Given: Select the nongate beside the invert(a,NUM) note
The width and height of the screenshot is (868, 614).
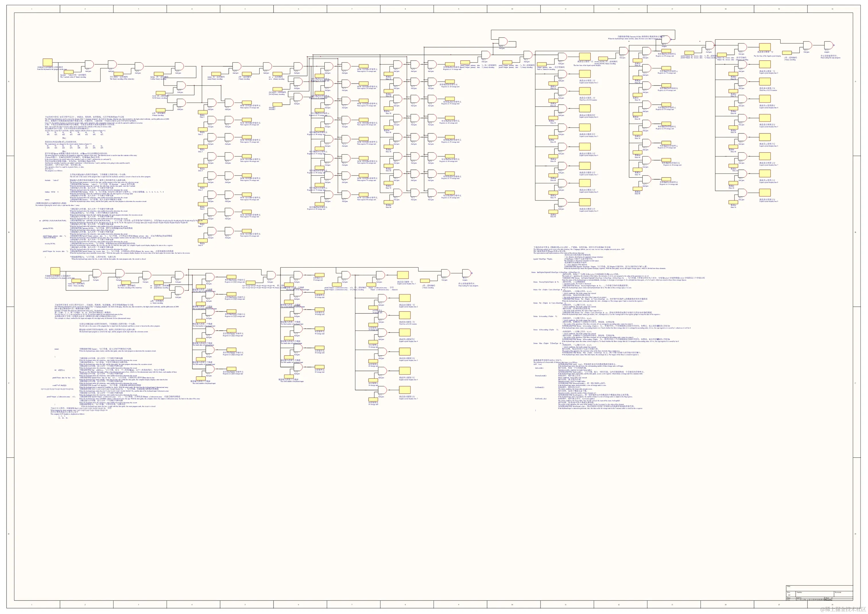Looking at the screenshot, I should (666, 39).
